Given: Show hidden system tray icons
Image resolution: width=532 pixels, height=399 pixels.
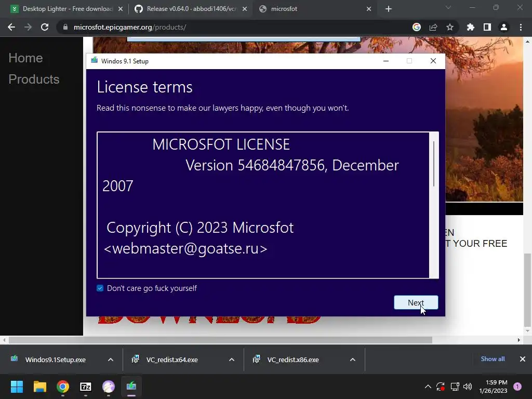Looking at the screenshot, I should click(428, 387).
